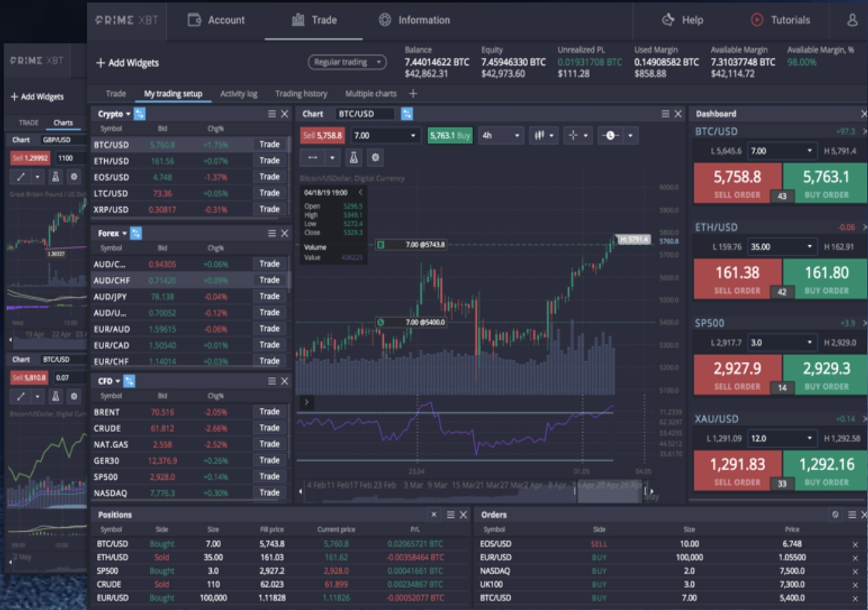The height and width of the screenshot is (610, 868).
Task: Open the 4h timeframe dropdown
Action: point(501,135)
